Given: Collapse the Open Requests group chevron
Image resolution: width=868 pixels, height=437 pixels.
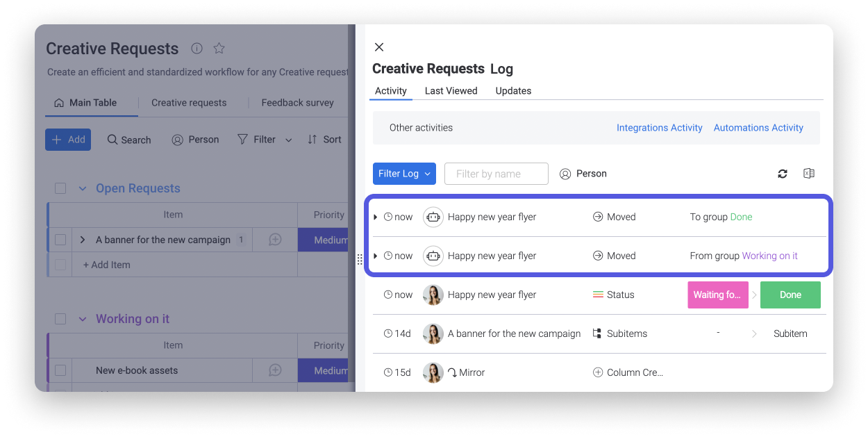Looking at the screenshot, I should point(83,188).
